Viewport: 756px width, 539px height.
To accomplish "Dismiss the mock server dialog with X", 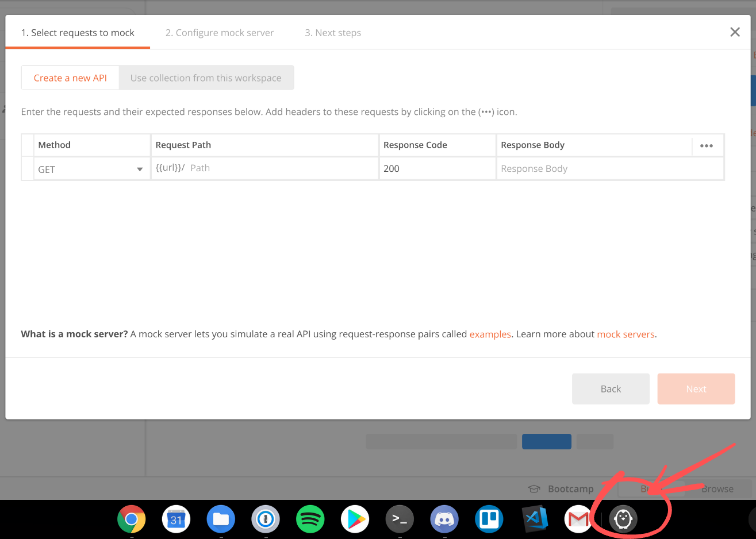I will coord(735,32).
